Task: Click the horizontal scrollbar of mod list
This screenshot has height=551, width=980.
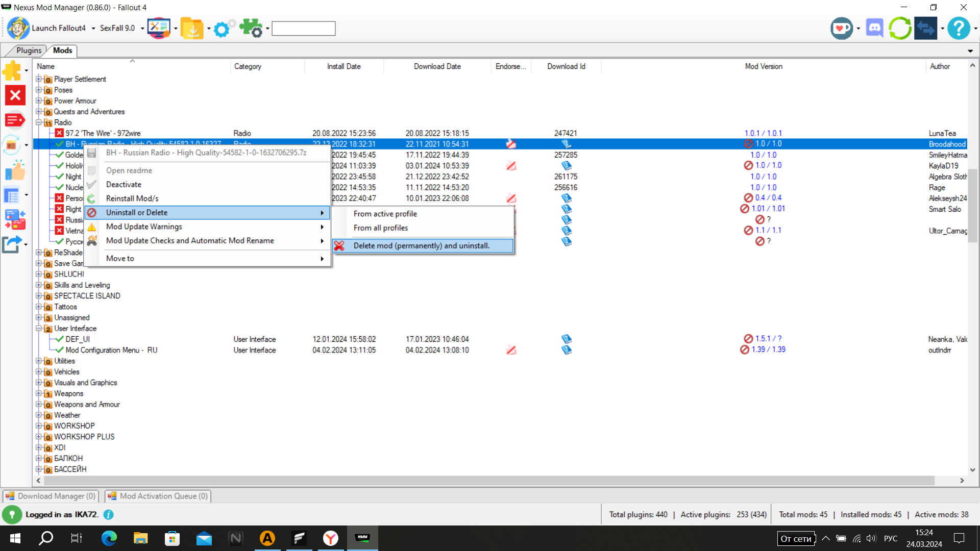Action: click(x=489, y=481)
